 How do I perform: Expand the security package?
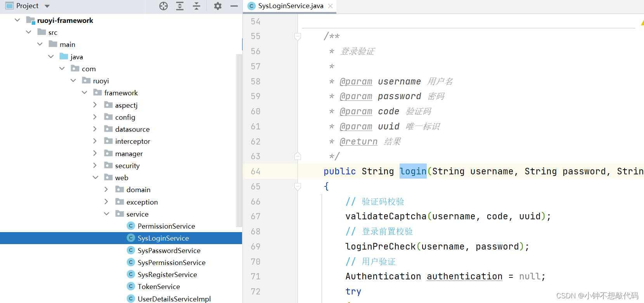click(95, 165)
